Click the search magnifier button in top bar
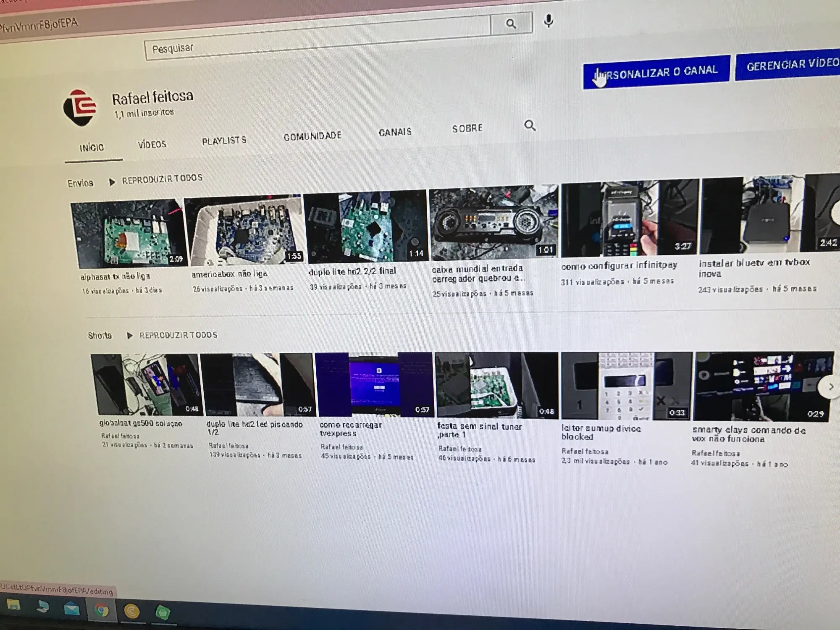 click(x=511, y=24)
